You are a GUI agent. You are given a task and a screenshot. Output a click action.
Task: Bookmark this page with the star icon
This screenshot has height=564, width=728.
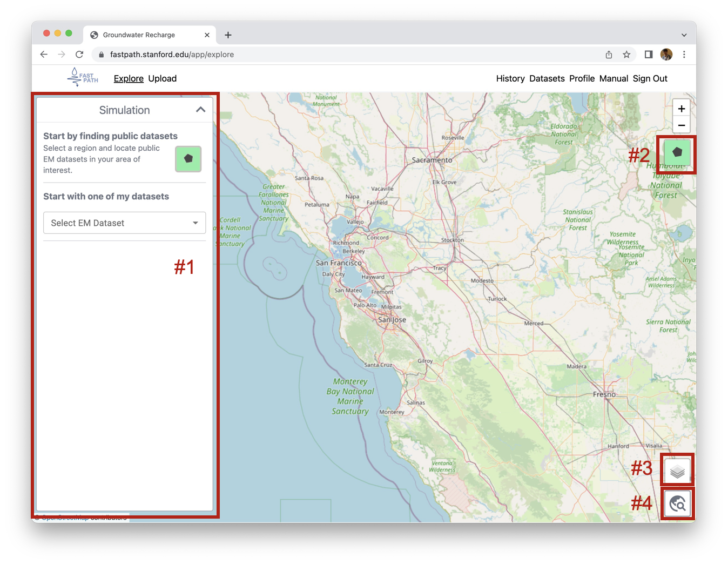[x=626, y=54]
